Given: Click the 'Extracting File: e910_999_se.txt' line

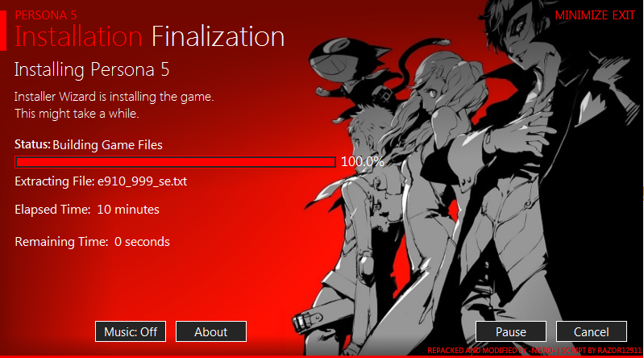Looking at the screenshot, I should [101, 181].
